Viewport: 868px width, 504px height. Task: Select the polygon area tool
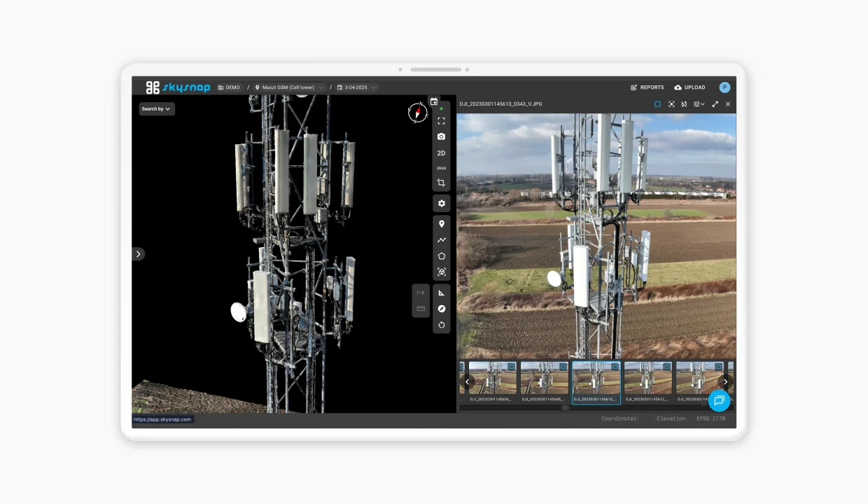(441, 256)
